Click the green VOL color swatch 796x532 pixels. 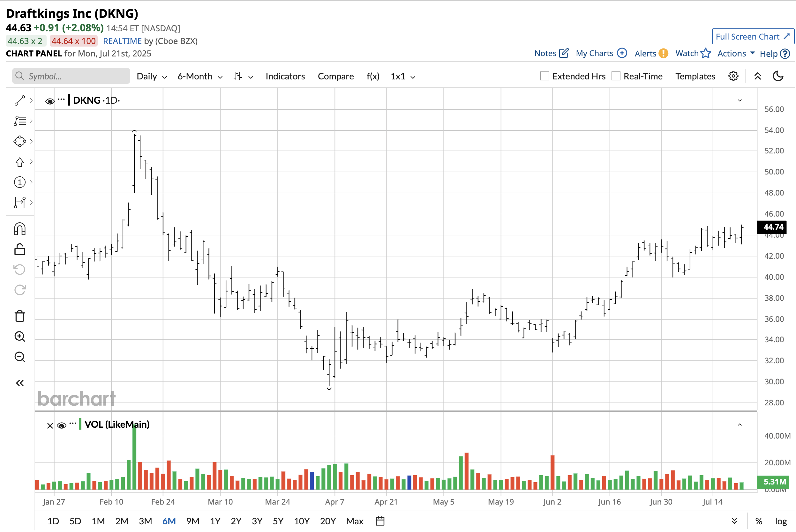point(80,424)
